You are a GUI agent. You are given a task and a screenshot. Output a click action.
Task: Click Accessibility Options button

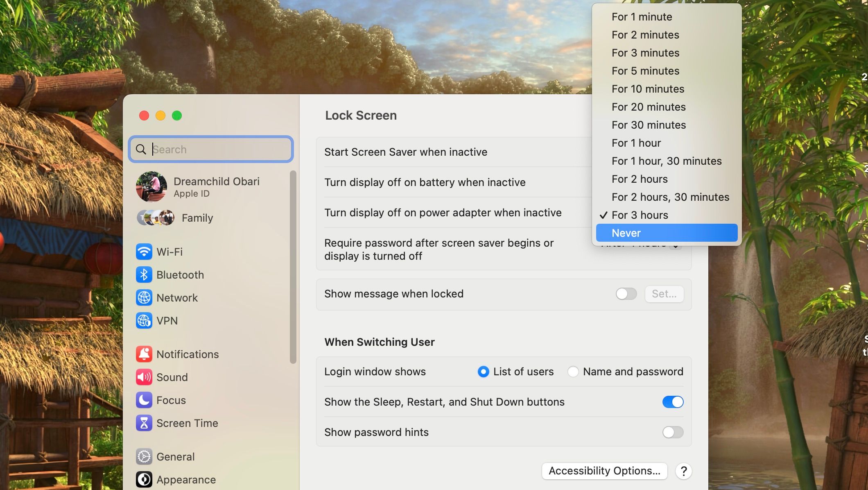(604, 471)
